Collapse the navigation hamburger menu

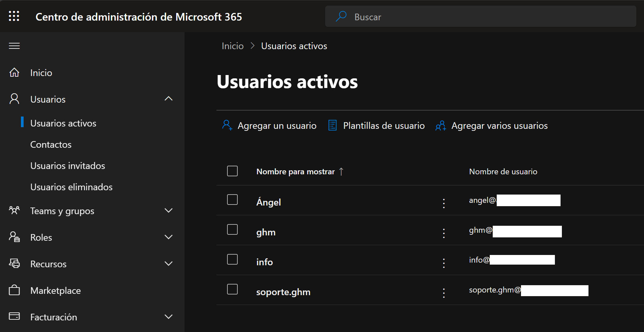point(14,46)
